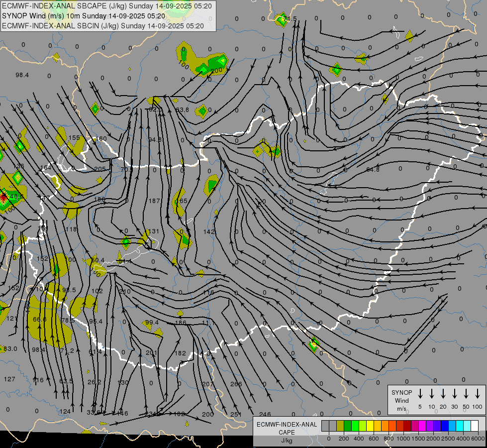The height and width of the screenshot is (448, 487).
Task: Select the SBCIN title line in header
Action: tap(103, 26)
